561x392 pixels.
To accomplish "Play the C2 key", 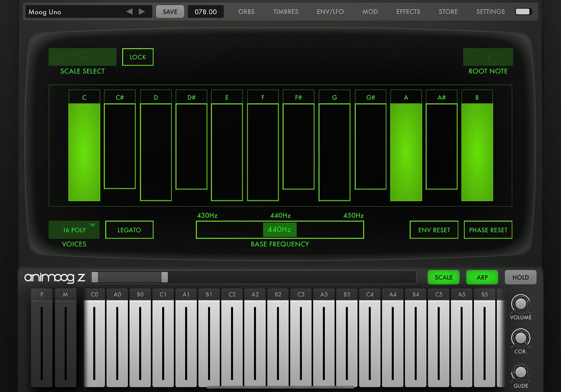I will pos(232,343).
